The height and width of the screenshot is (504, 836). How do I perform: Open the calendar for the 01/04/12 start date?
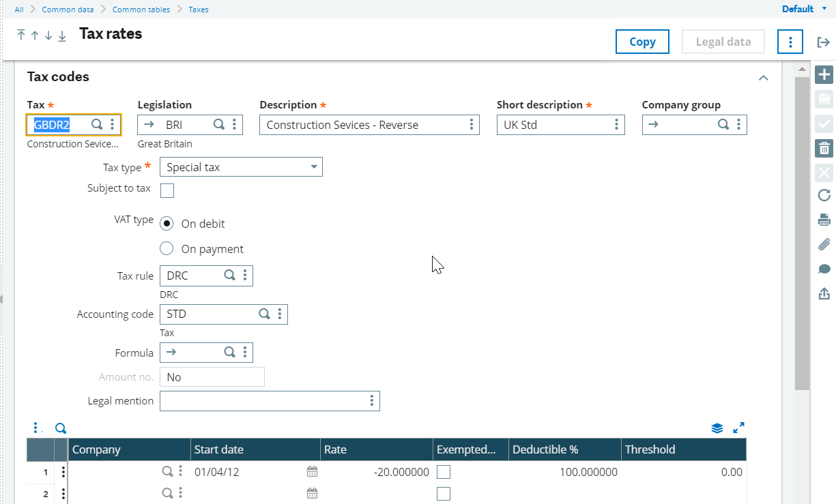313,472
